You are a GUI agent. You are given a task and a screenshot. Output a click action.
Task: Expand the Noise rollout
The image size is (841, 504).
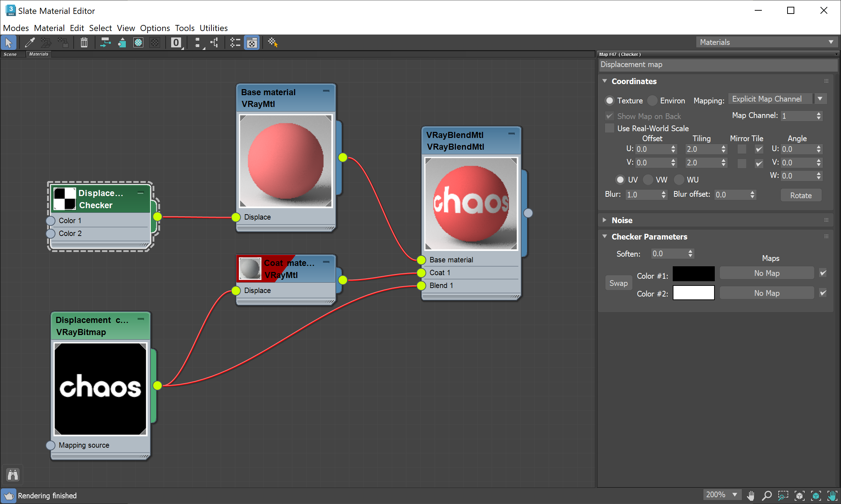click(622, 220)
